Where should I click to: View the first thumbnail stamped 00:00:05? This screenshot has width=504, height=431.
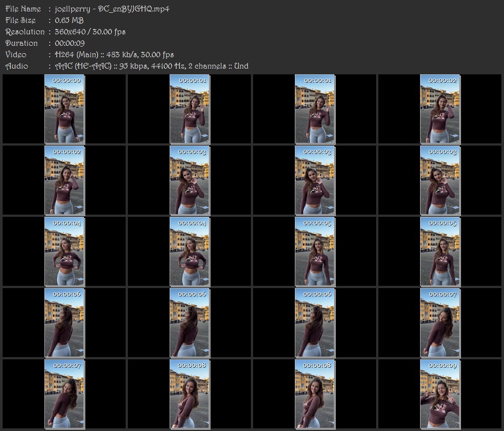[315, 252]
